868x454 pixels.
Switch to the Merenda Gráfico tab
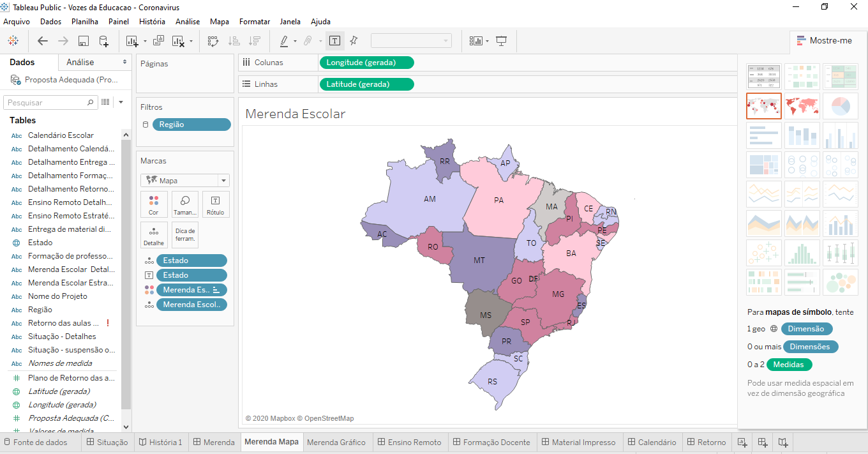pos(337,442)
